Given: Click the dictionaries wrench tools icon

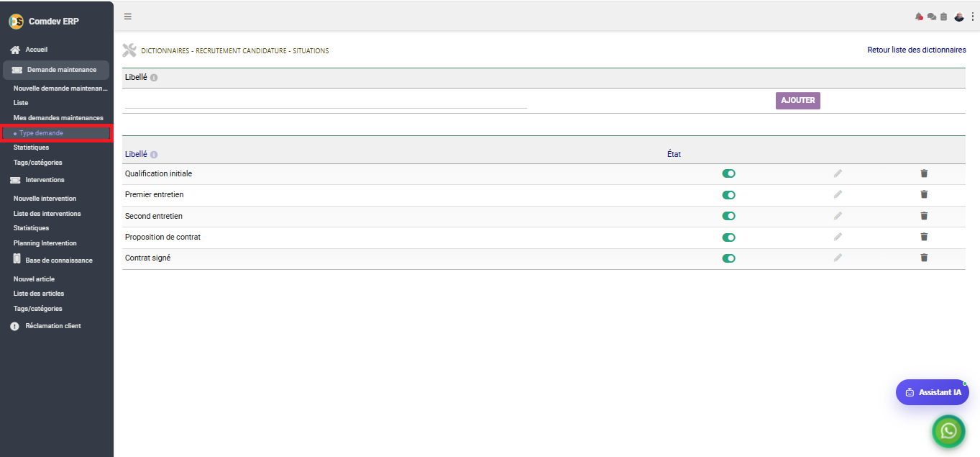Looking at the screenshot, I should (x=129, y=50).
